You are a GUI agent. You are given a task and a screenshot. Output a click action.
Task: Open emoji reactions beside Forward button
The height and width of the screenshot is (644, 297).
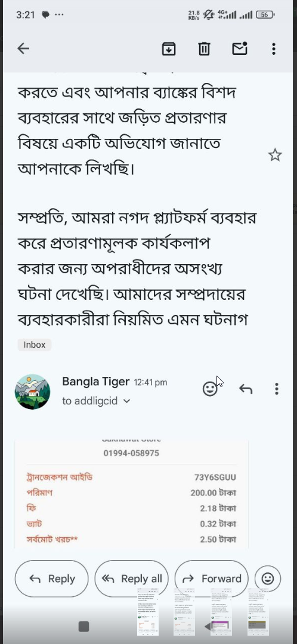coord(268,578)
